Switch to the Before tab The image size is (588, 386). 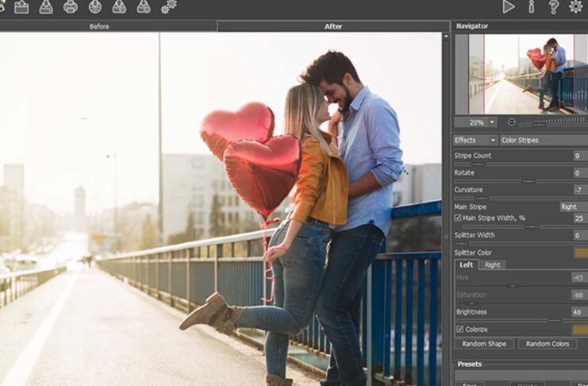99,26
